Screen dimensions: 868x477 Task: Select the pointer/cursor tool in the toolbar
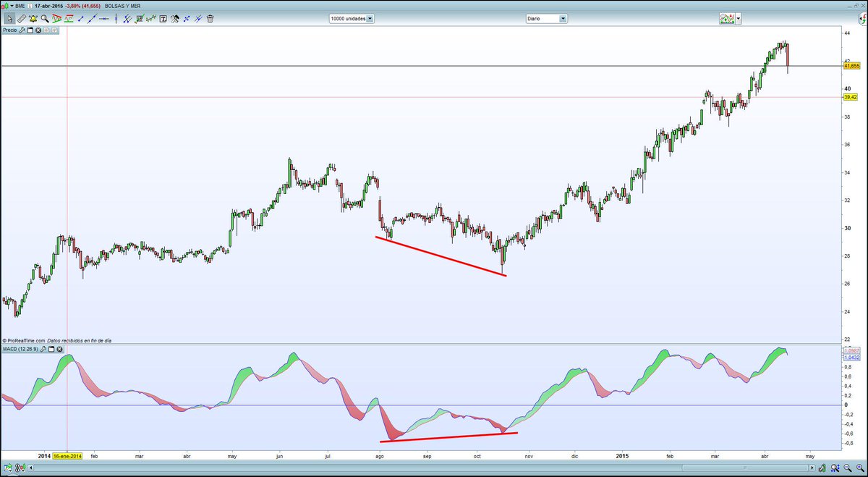10,18
